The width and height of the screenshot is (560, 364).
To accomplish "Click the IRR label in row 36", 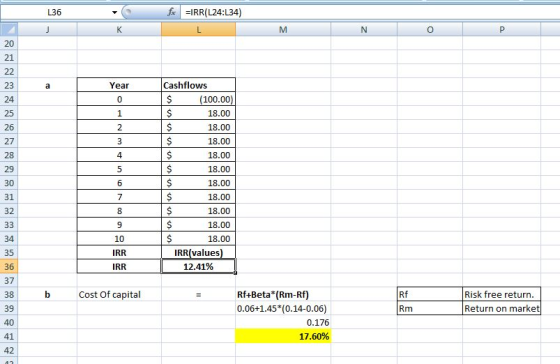I will pyautogui.click(x=119, y=266).
